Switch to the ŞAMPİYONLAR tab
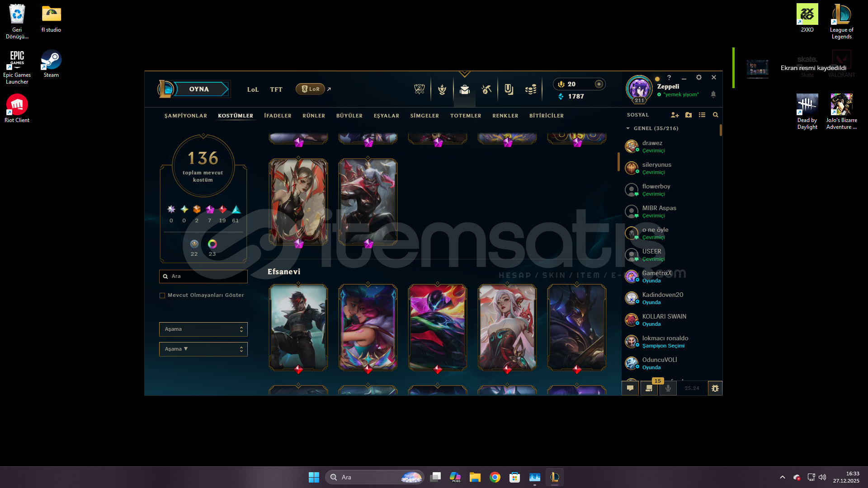This screenshot has width=868, height=488. [185, 116]
